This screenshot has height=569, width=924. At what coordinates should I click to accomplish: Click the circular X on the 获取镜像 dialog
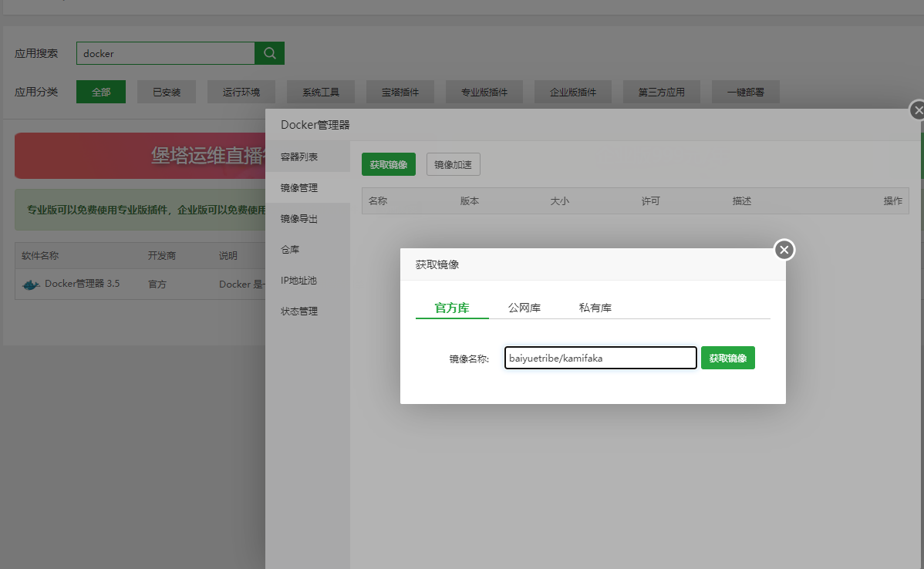point(784,250)
